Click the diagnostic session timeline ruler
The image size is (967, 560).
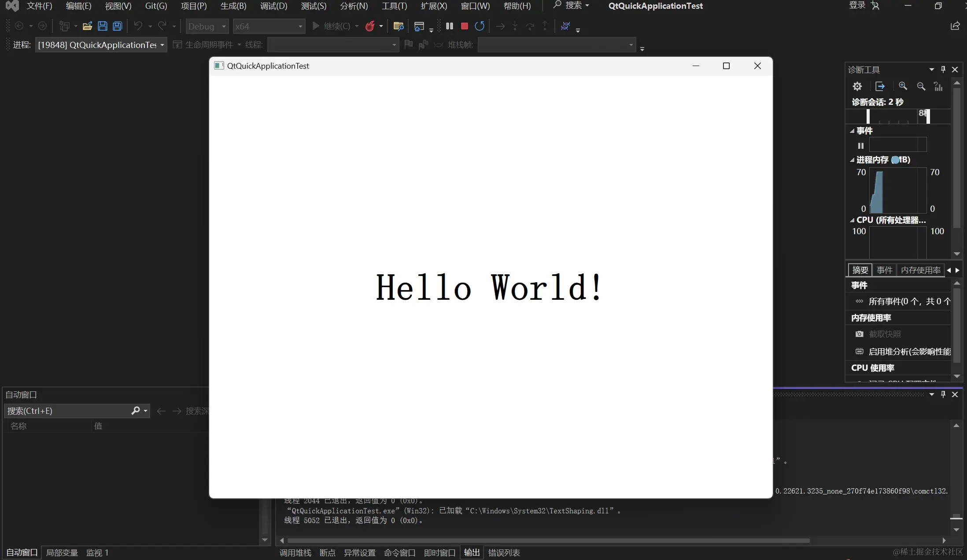[x=898, y=116]
